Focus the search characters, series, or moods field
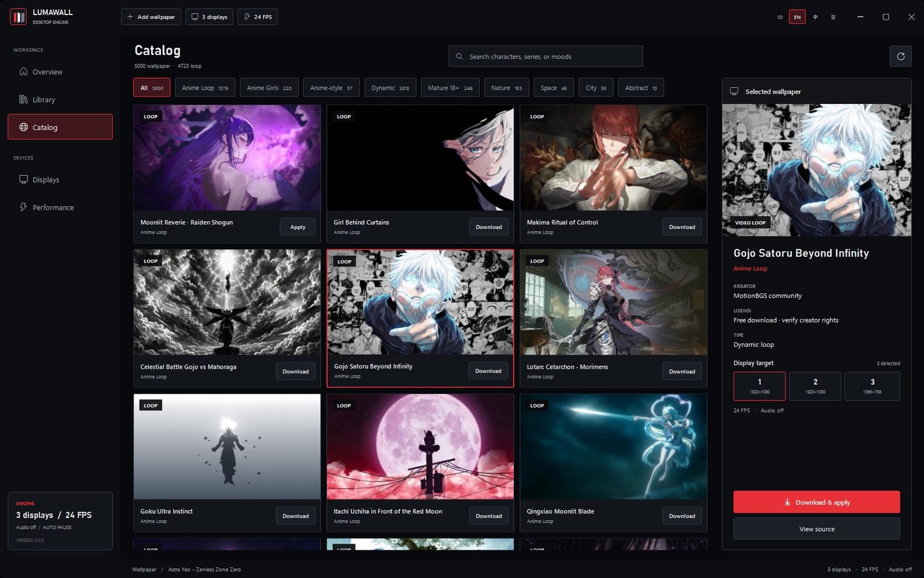 coord(546,56)
